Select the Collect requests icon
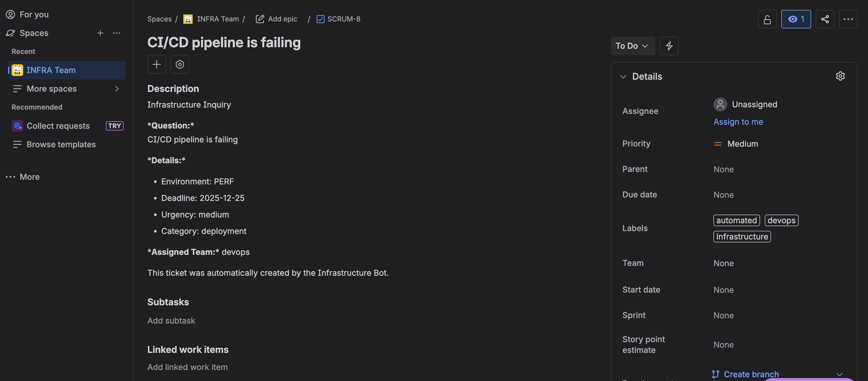The width and height of the screenshot is (868, 381). (x=17, y=126)
